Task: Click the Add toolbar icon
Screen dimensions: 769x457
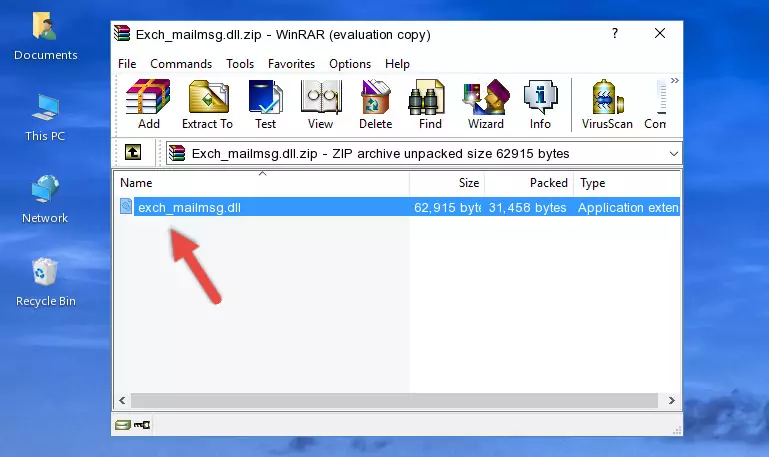Action: point(148,104)
